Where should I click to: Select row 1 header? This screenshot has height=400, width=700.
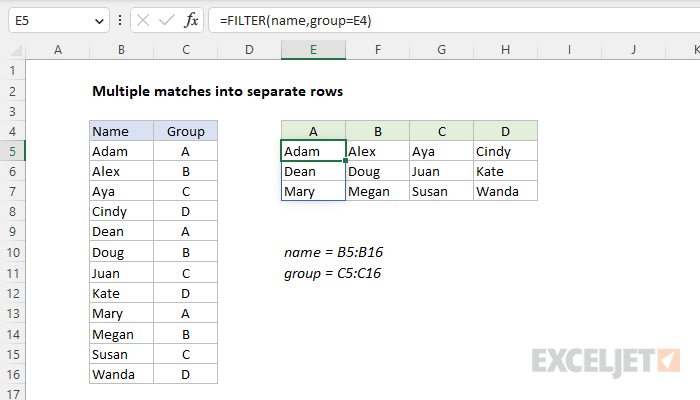point(12,71)
